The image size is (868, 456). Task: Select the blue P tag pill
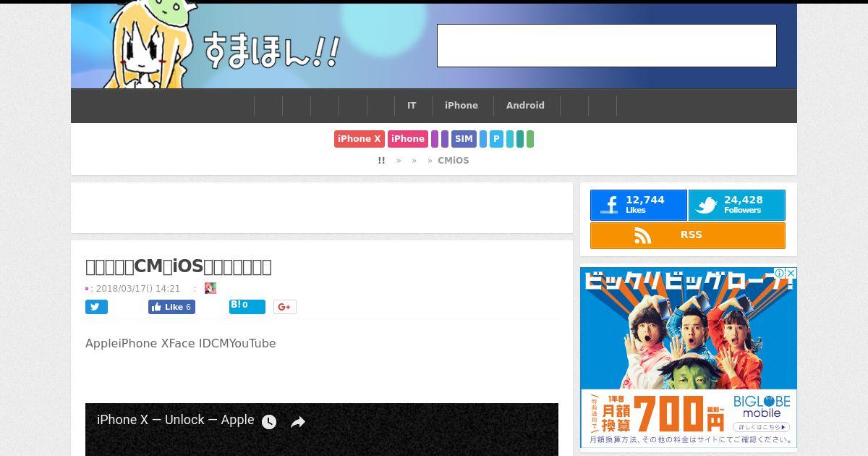[x=496, y=139]
